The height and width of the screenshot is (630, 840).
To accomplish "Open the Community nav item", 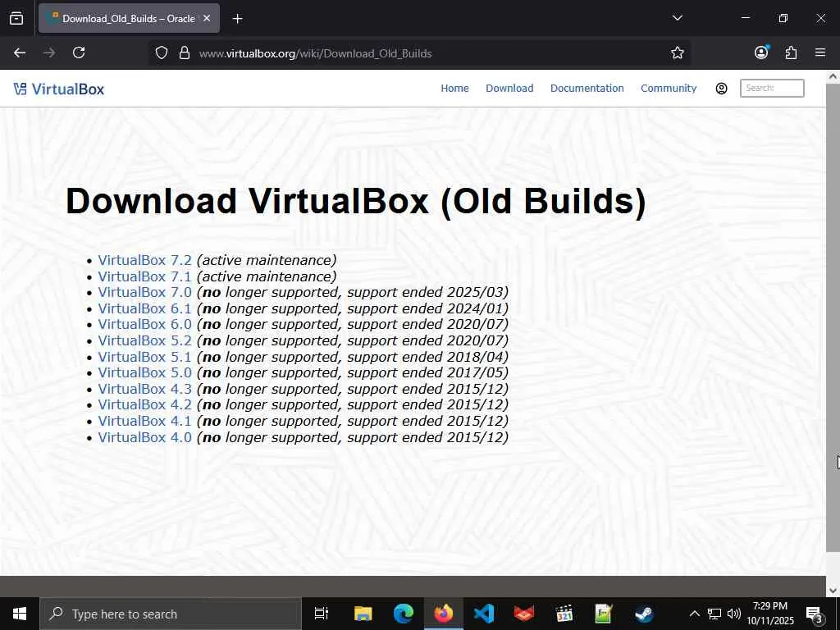I will tap(669, 89).
